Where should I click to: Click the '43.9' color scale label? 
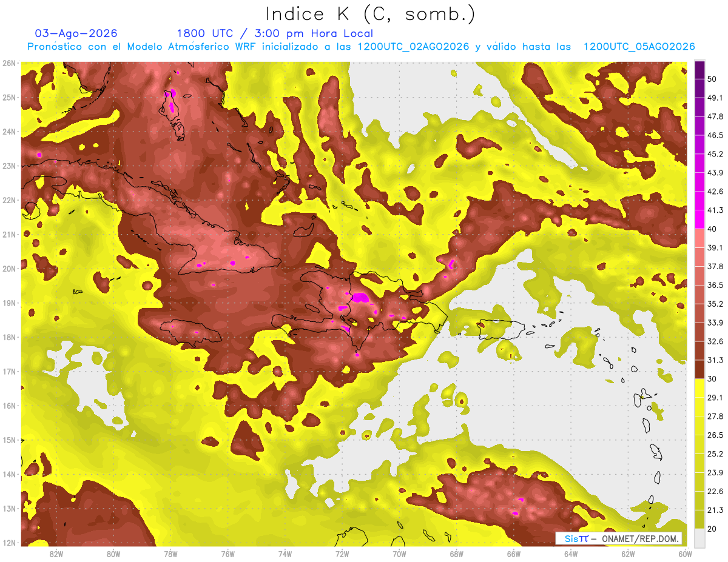coord(715,173)
